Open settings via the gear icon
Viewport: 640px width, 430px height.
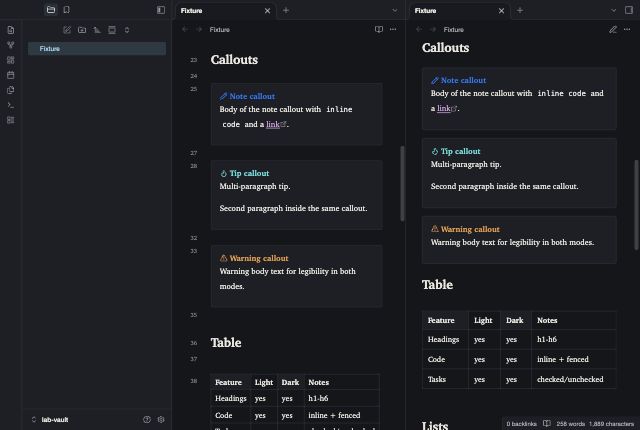(161, 419)
